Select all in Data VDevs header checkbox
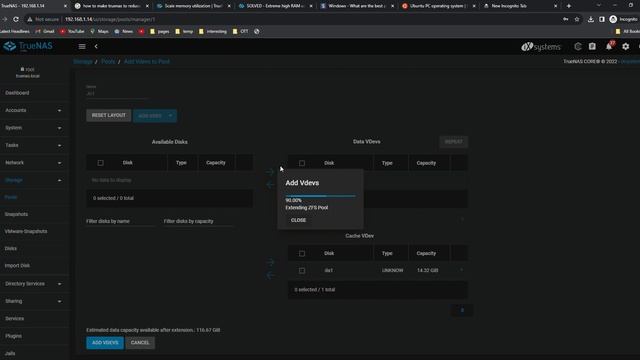 click(302, 163)
